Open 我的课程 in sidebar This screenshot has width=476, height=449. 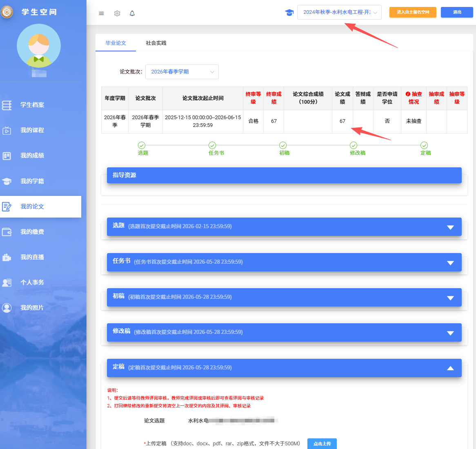(32, 130)
